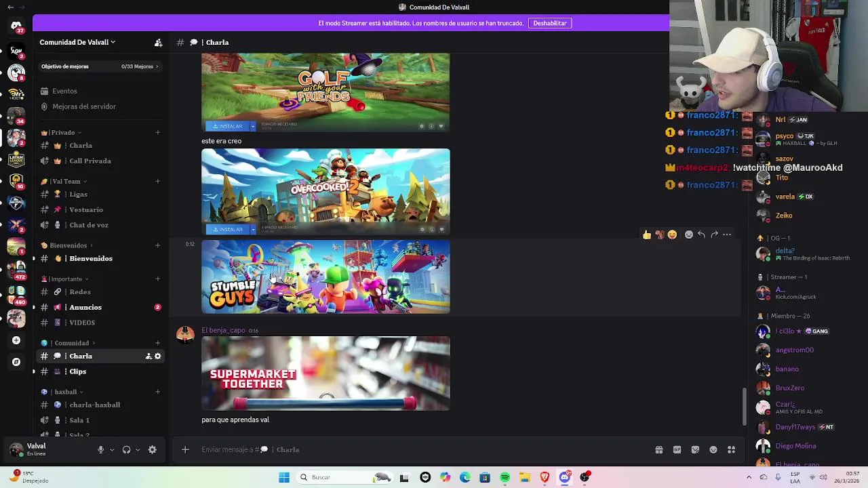868x488 pixels.
Task: Open more message options ellipsis
Action: (727, 235)
